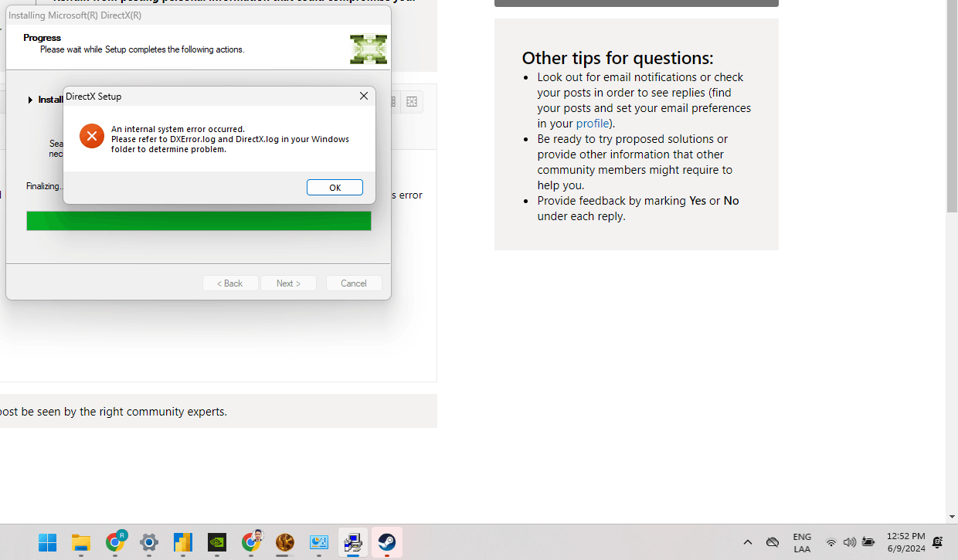Screen dimensions: 958x560
Task: Close the DirectX Setup error dialog
Action: coord(363,97)
